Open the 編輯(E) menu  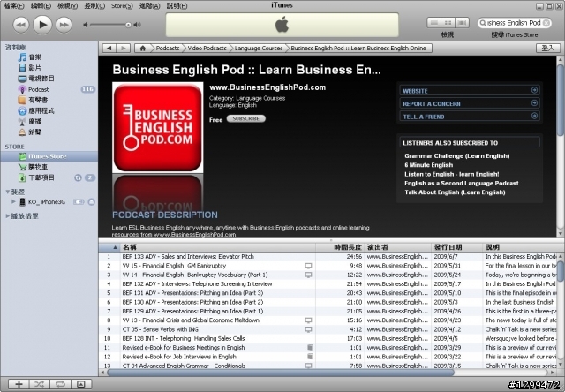tap(41, 6)
